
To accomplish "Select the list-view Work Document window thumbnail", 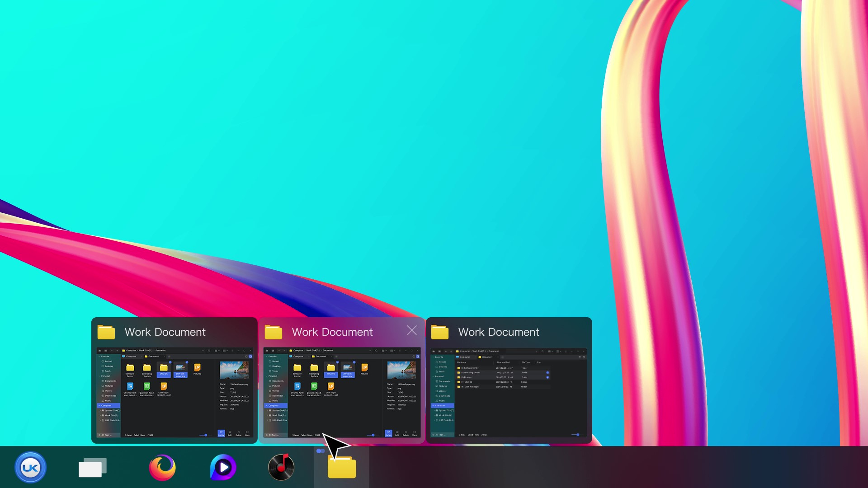I will (509, 392).
